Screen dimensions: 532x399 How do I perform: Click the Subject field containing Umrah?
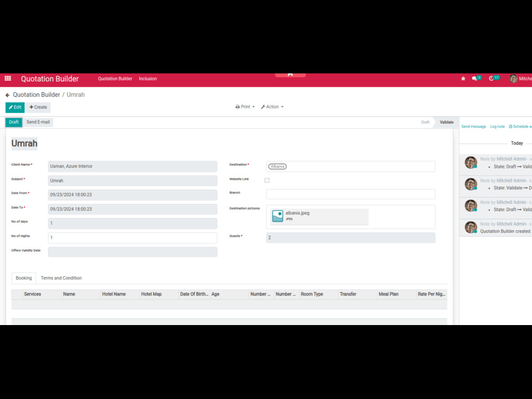click(x=132, y=180)
